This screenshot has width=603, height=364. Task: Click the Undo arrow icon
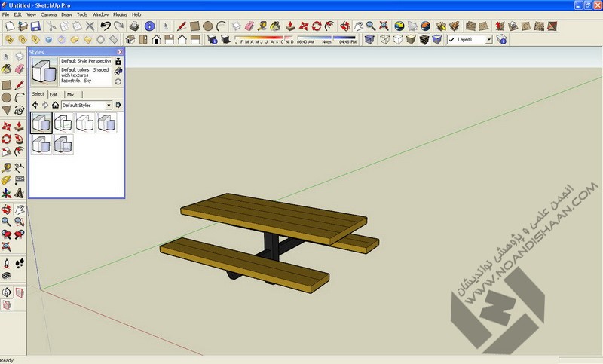[x=106, y=26]
